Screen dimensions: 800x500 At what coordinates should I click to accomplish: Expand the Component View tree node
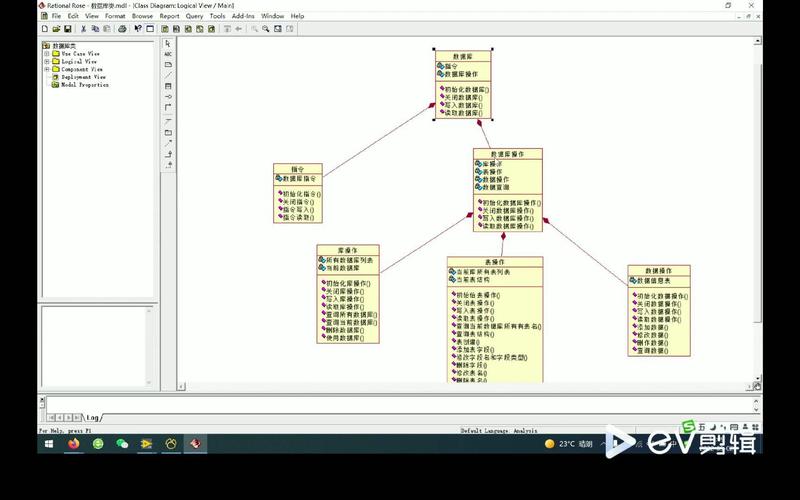(46, 69)
